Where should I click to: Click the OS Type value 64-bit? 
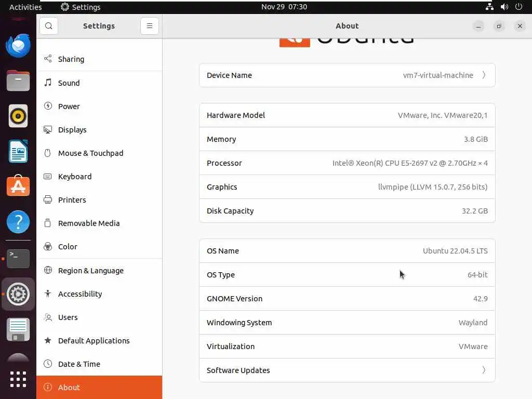pos(477,275)
